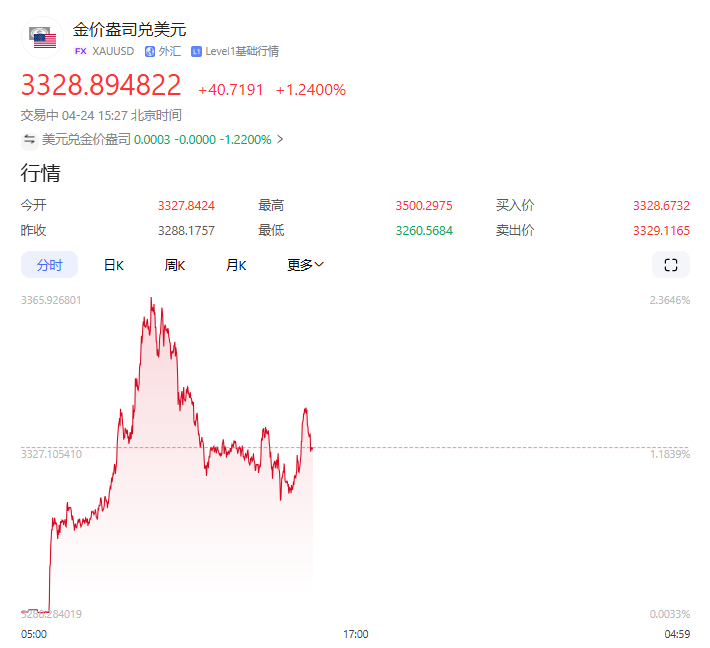Expand chart to fullscreen
This screenshot has height=648, width=710.
pos(671,265)
